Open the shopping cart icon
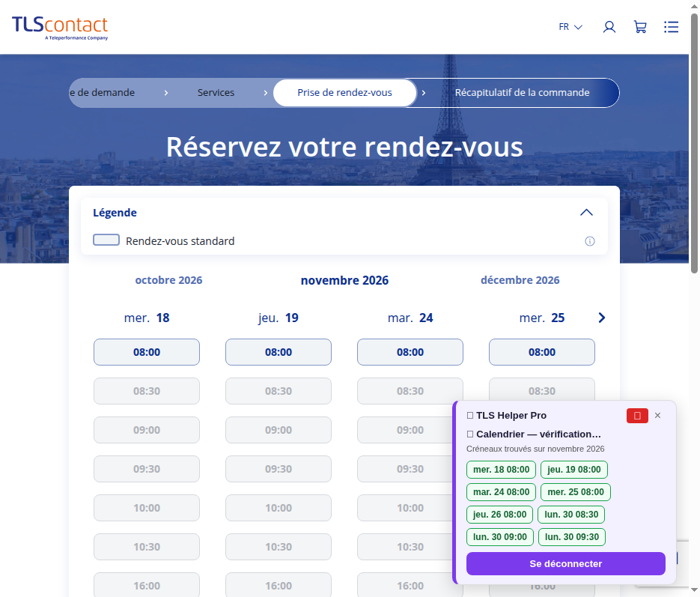This screenshot has width=700, height=597. pos(640,27)
